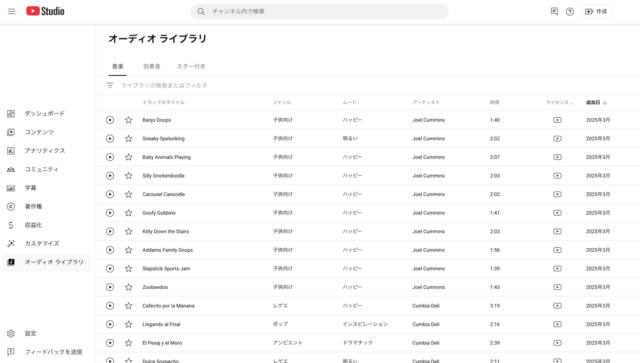Open アナリティクス in the sidebar

(46, 151)
